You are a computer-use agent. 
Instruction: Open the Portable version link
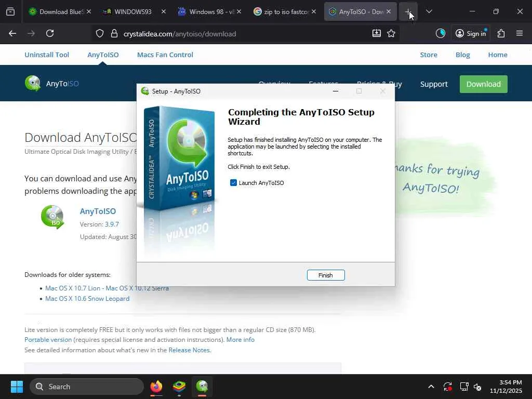click(x=48, y=340)
